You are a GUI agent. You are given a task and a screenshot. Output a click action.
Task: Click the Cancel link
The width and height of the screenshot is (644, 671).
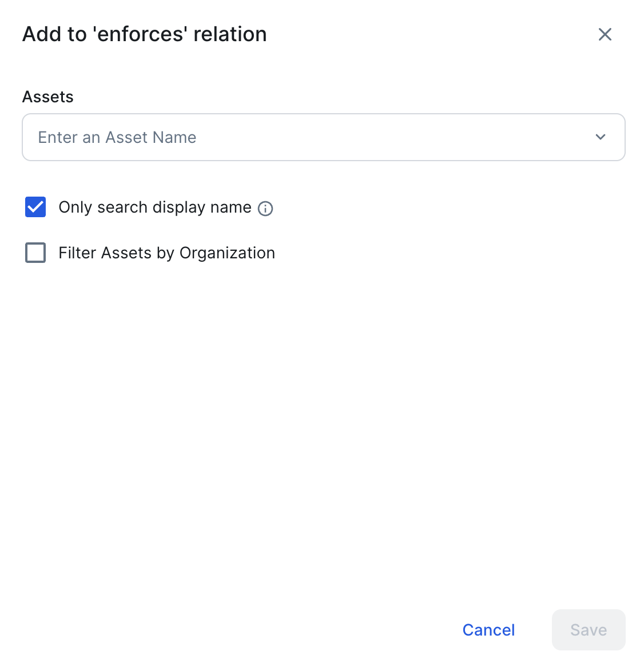pos(488,630)
